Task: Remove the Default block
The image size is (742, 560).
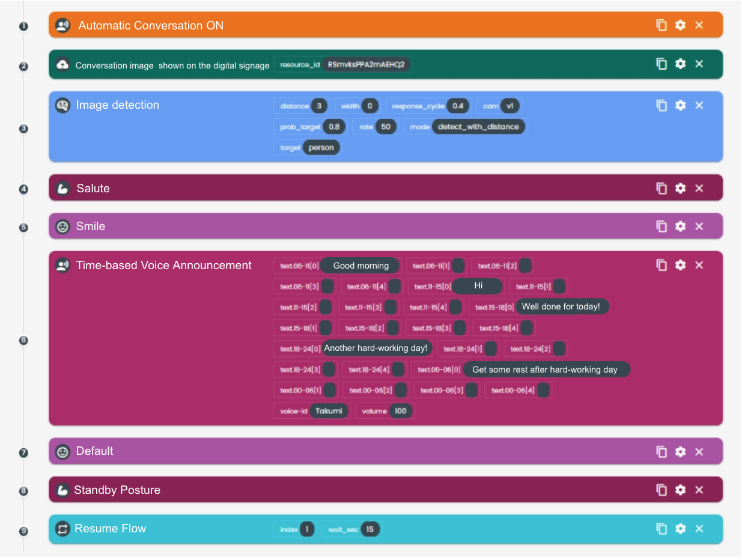Action: 699,451
